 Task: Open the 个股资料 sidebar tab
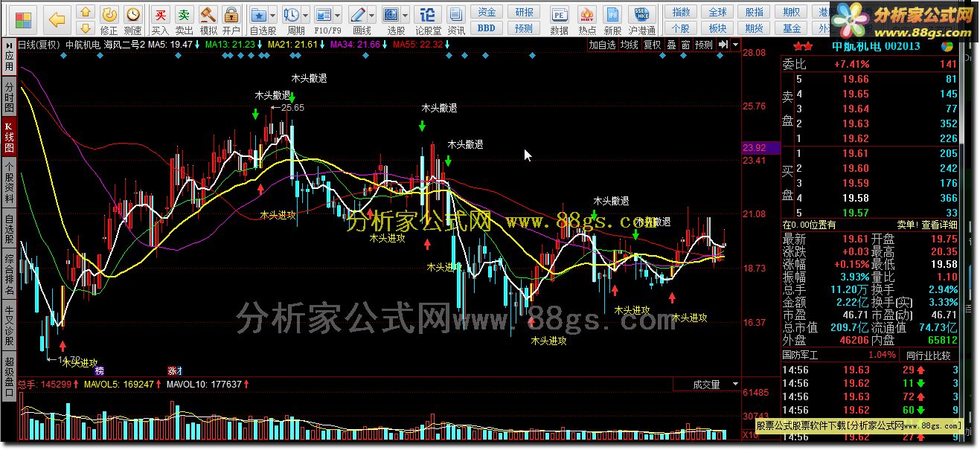tap(9, 182)
